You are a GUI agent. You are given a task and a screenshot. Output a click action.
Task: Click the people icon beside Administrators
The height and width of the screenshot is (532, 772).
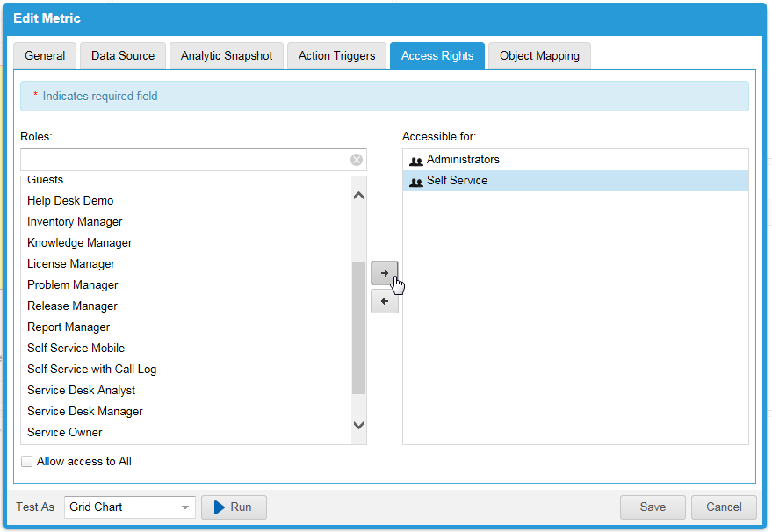(x=415, y=159)
